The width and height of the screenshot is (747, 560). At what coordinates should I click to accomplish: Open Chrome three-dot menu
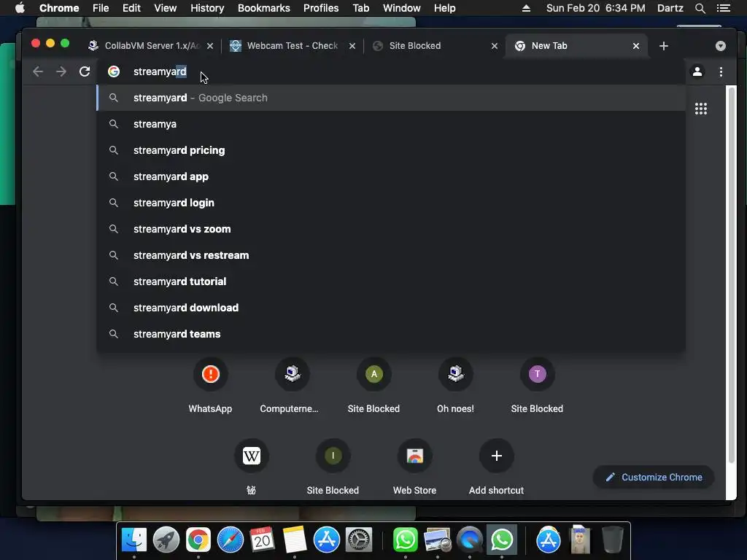click(721, 71)
